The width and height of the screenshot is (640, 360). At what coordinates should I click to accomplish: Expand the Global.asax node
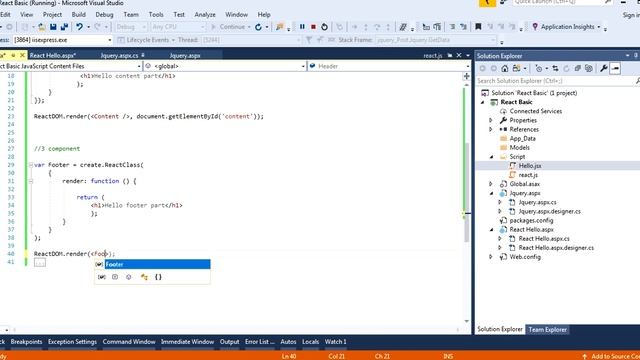tap(491, 184)
